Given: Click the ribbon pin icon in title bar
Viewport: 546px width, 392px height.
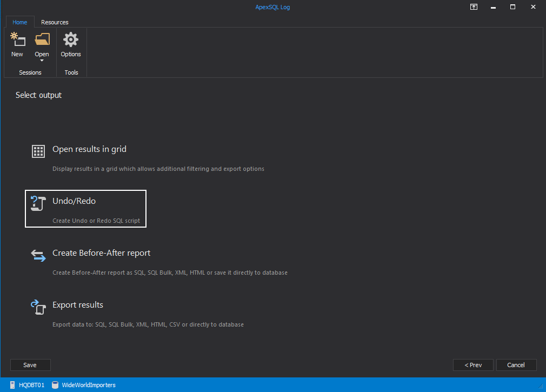Looking at the screenshot, I should 474,7.
